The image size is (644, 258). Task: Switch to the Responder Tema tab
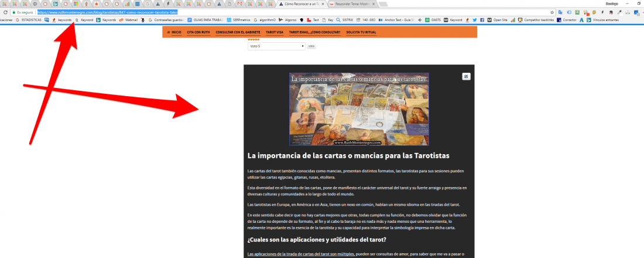point(352,4)
